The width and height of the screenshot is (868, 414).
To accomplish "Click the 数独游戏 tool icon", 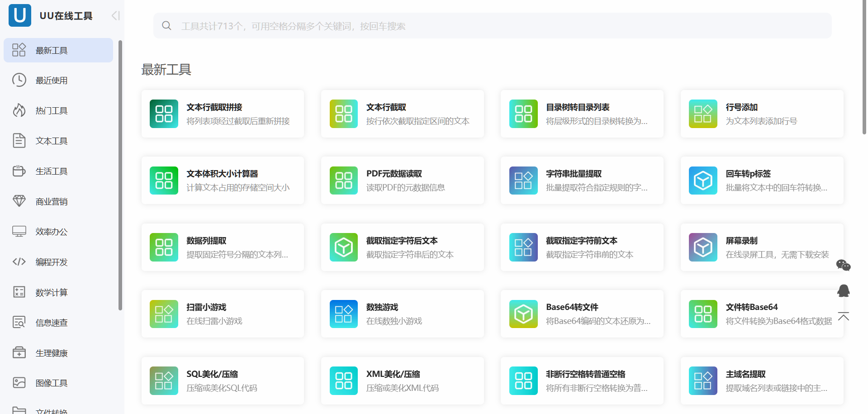I will click(x=344, y=314).
